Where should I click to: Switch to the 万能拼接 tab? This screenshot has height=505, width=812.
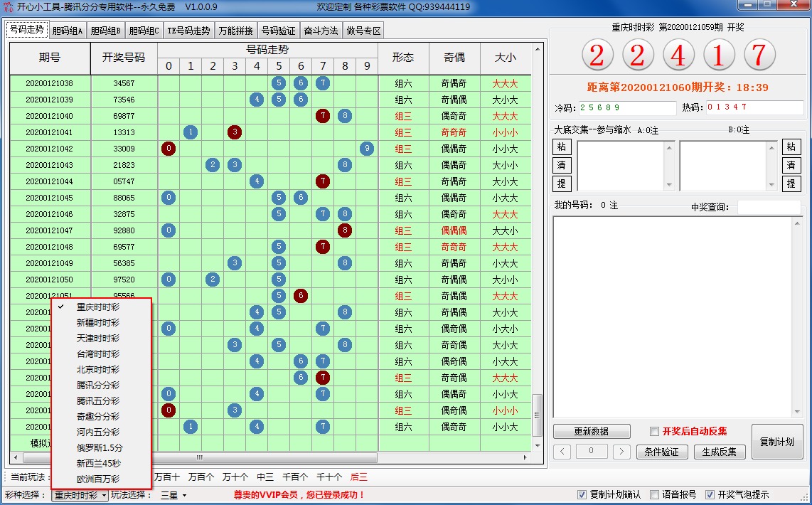tap(235, 31)
